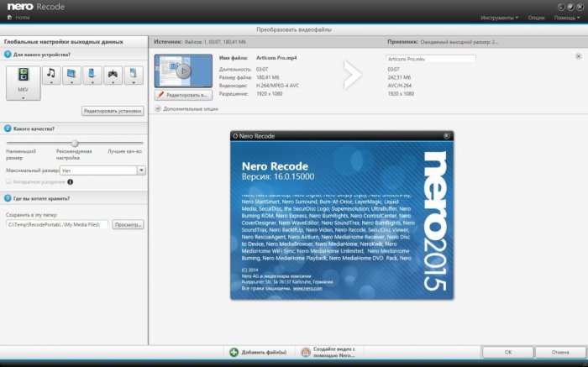Image resolution: width=588 pixels, height=367 pixels.
Task: Click Добавить файл(ы) button
Action: click(x=258, y=353)
